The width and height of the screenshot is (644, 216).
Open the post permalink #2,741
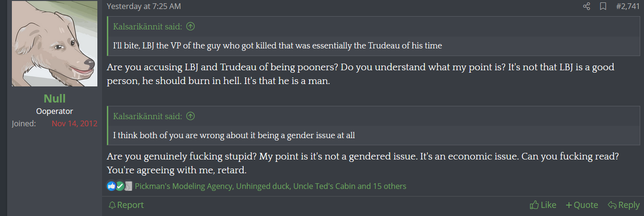point(627,7)
